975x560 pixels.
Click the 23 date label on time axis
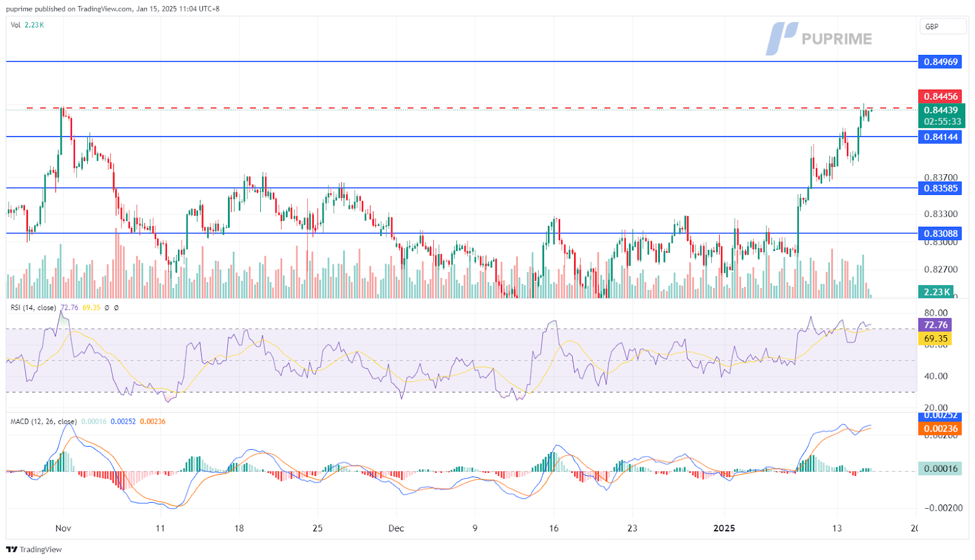click(x=632, y=528)
